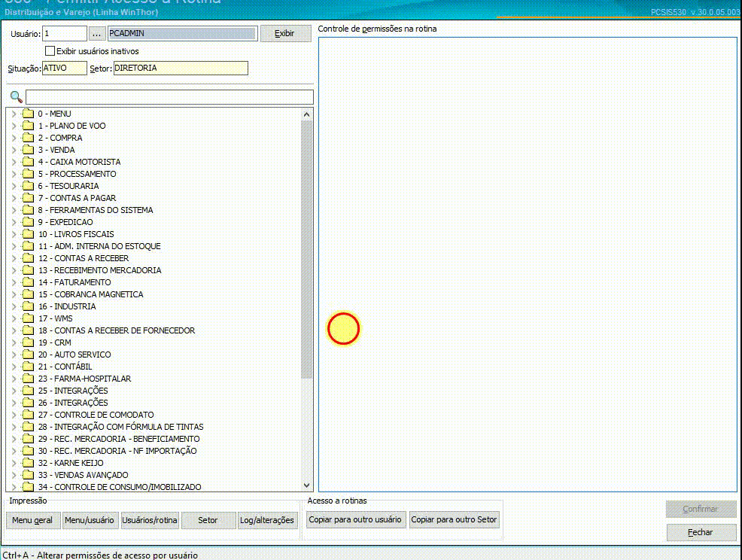Click Copiar para outro usuário button

tap(355, 519)
